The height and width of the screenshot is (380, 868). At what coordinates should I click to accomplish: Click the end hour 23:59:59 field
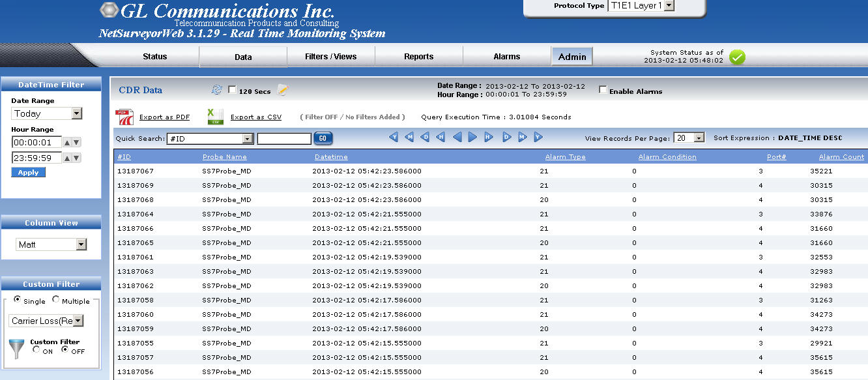click(36, 158)
